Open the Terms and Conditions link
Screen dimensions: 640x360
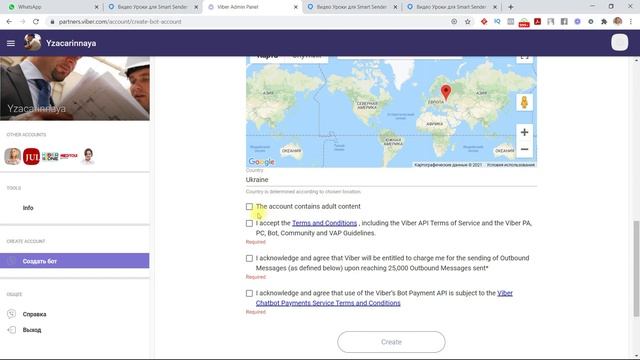click(x=324, y=223)
